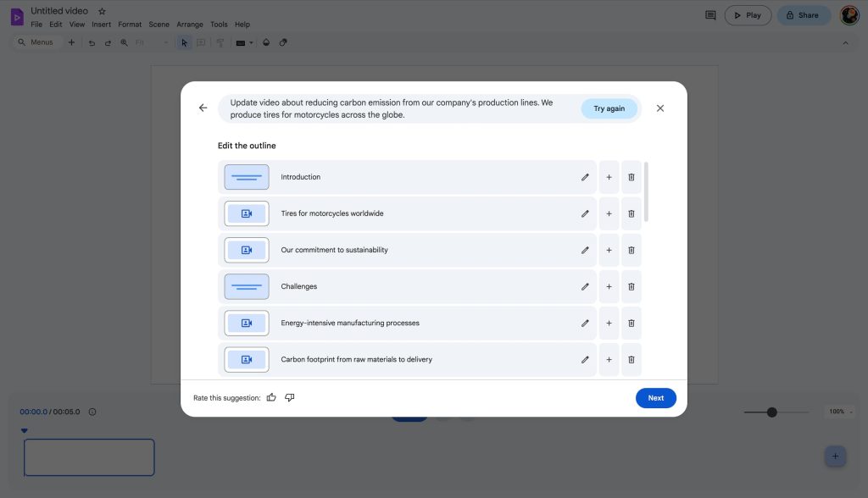Open the background color dropdown arrow

pyautogui.click(x=252, y=42)
